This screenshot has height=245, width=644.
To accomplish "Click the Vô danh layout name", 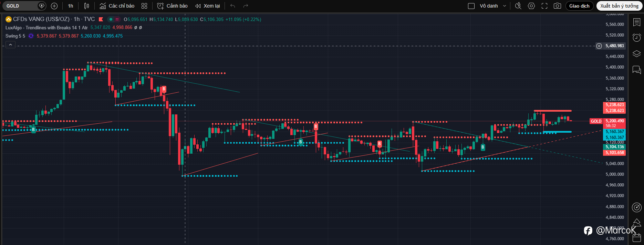I will coord(489,6).
